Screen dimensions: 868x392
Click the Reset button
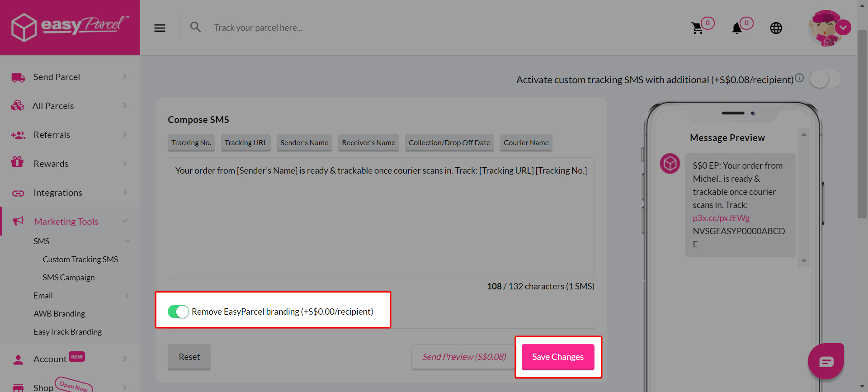[189, 357]
